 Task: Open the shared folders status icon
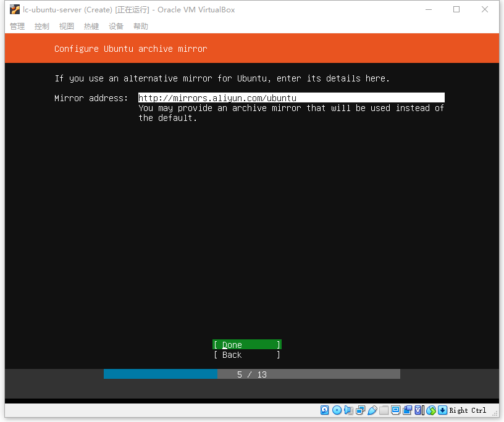pos(384,410)
